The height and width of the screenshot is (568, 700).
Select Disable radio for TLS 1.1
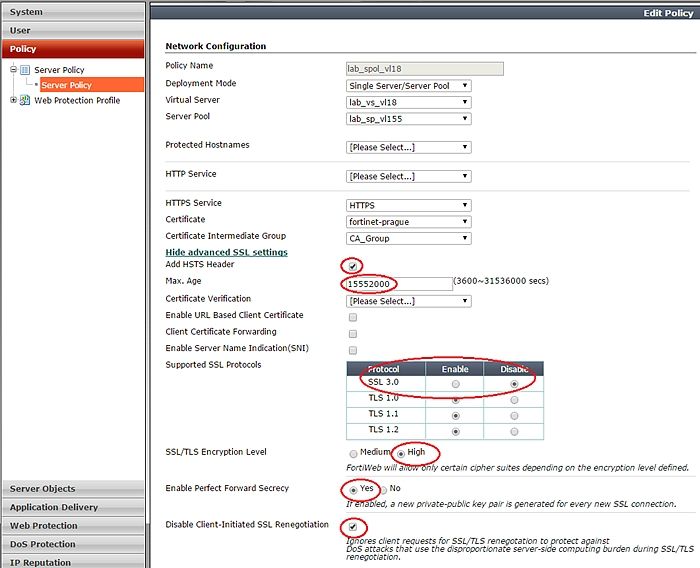coord(514,416)
